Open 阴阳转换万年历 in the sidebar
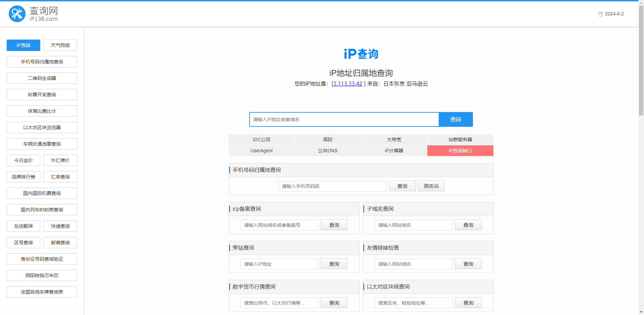 (42, 275)
